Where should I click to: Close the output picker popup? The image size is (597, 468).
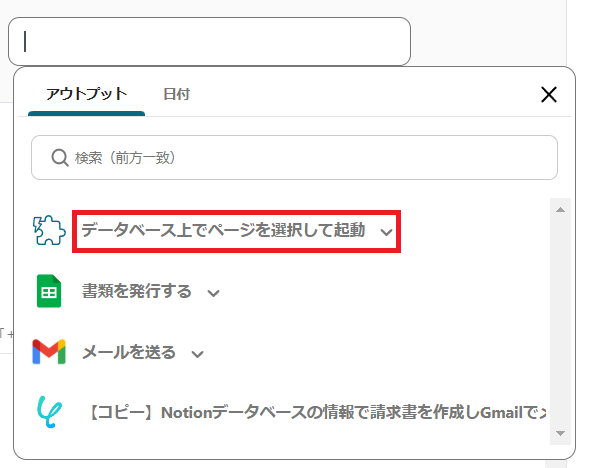(x=549, y=94)
